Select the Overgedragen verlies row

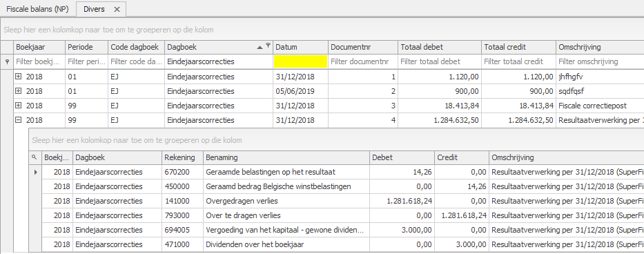click(x=337, y=201)
